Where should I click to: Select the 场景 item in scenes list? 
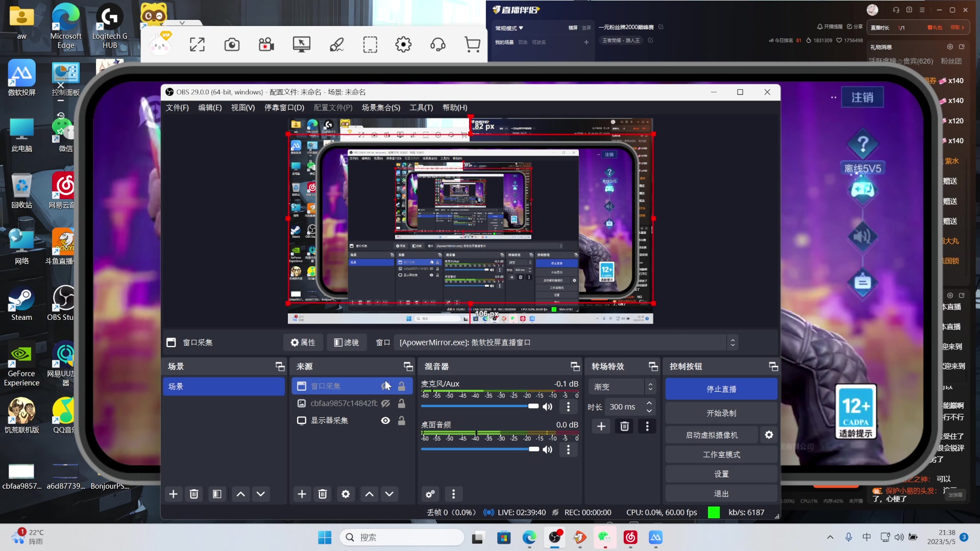click(224, 386)
